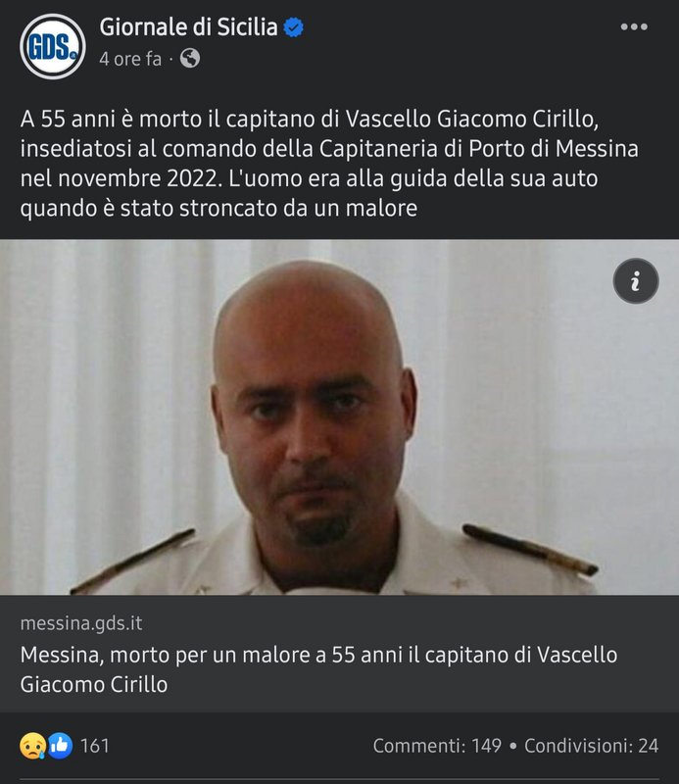
Task: Click the link card footer area below the photo
Action: (339, 654)
